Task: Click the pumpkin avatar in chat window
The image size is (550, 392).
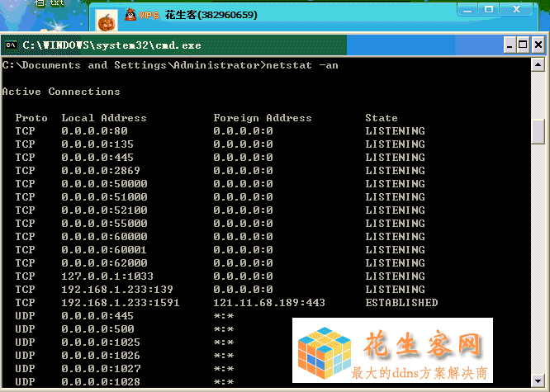Action: point(107,20)
